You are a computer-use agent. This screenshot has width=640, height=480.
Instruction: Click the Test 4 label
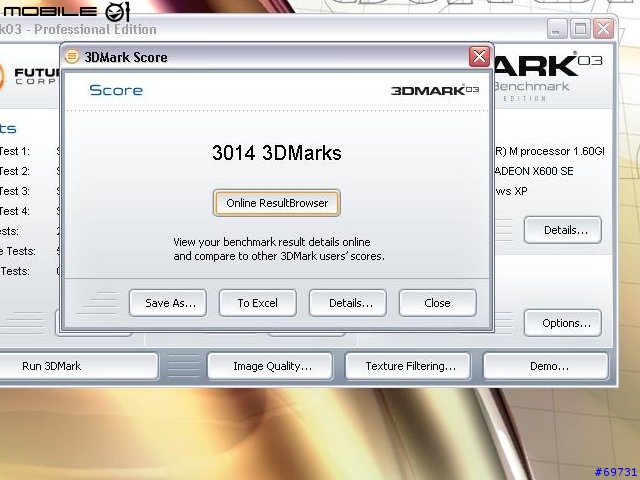click(15, 211)
